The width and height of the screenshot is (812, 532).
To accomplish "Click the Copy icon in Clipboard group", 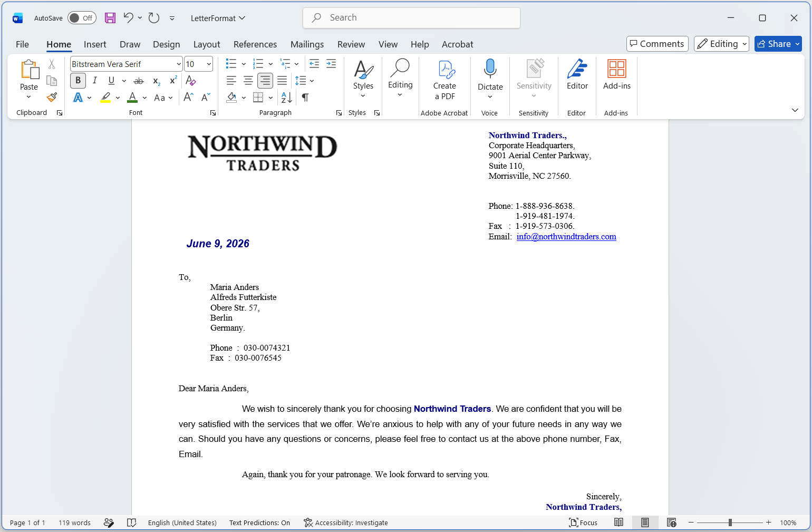I will tap(52, 81).
